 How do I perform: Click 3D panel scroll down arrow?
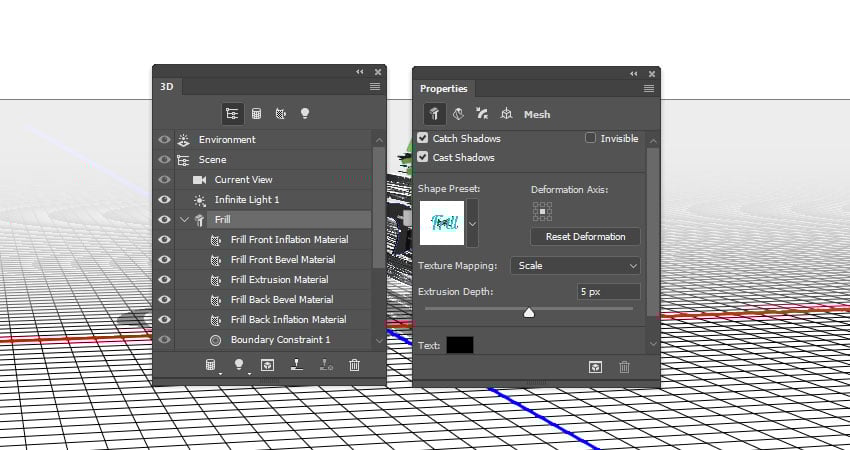(379, 340)
